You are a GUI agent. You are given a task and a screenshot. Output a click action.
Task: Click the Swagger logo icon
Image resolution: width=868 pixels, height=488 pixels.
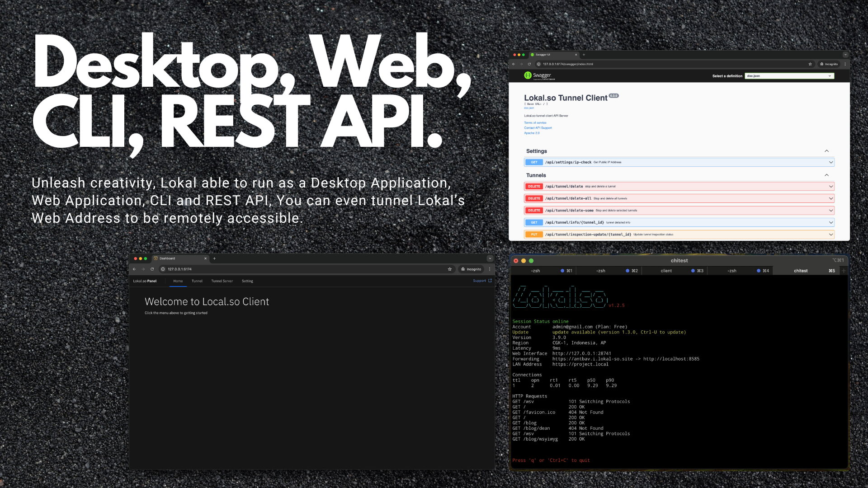pos(528,75)
